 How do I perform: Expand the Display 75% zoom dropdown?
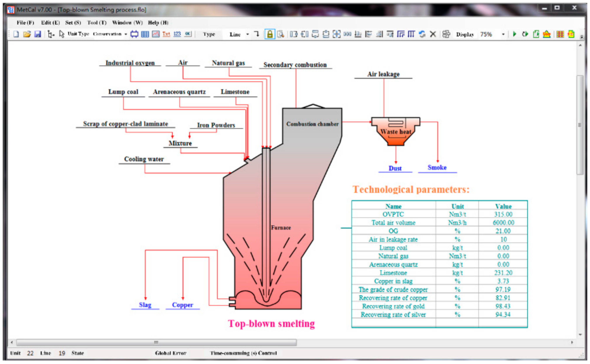pos(503,34)
